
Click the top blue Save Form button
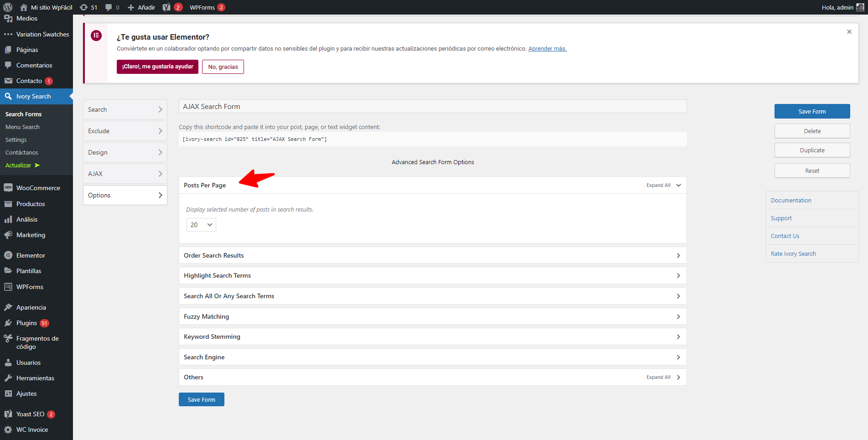tap(812, 111)
